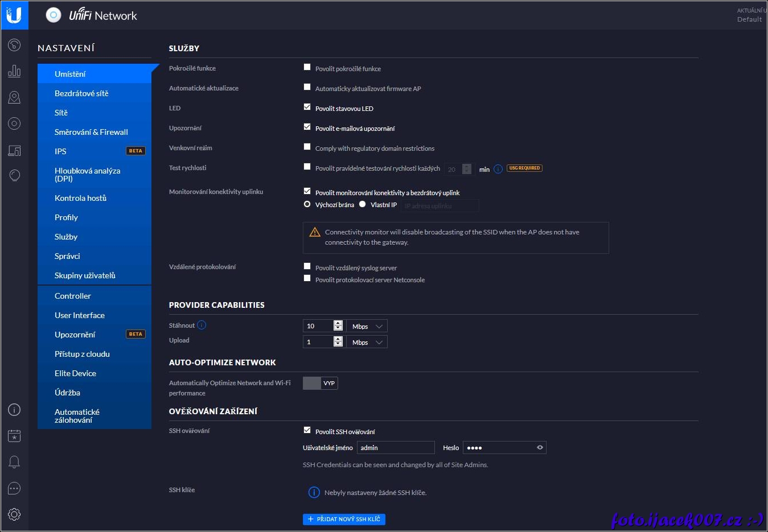Image resolution: width=768 pixels, height=532 pixels.
Task: Open the Statistics bar chart icon
Action: (14, 71)
